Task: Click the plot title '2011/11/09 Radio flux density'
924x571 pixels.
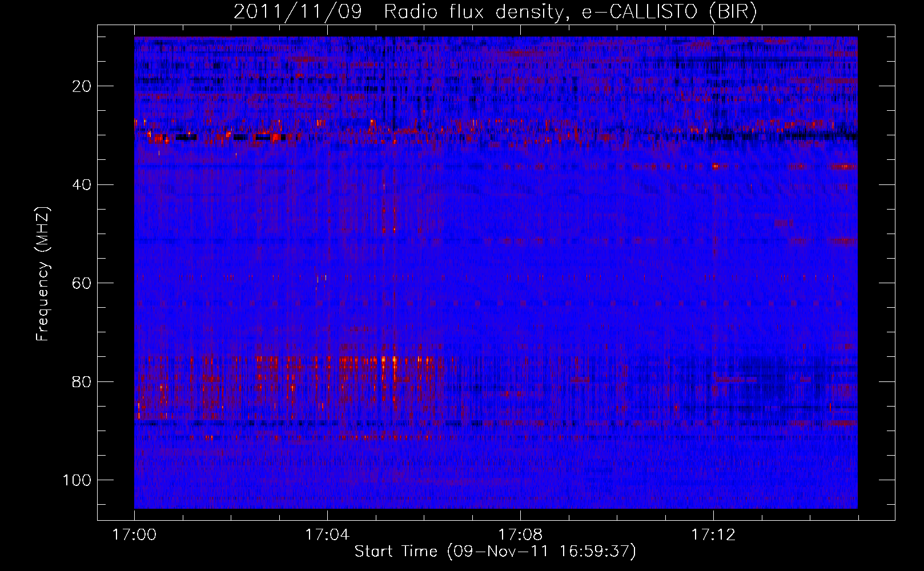Action: click(496, 11)
